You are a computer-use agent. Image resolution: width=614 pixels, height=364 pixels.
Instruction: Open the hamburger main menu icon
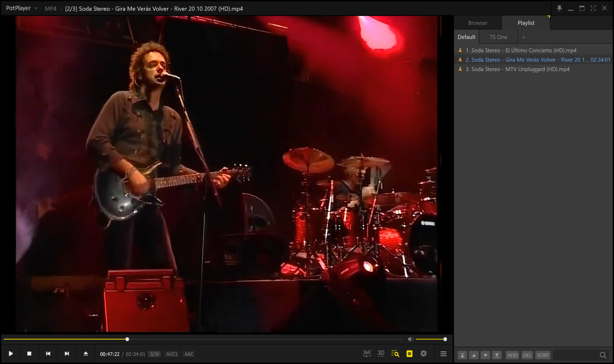444,354
